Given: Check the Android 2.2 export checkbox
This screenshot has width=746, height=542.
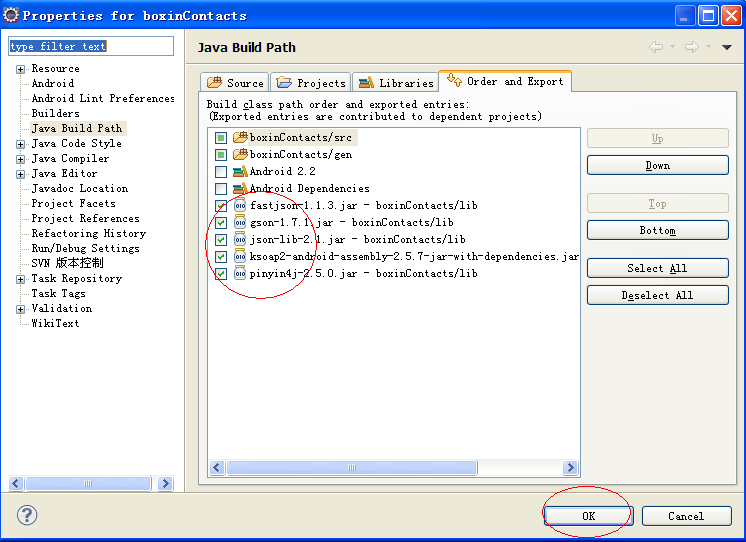Looking at the screenshot, I should coord(221,172).
